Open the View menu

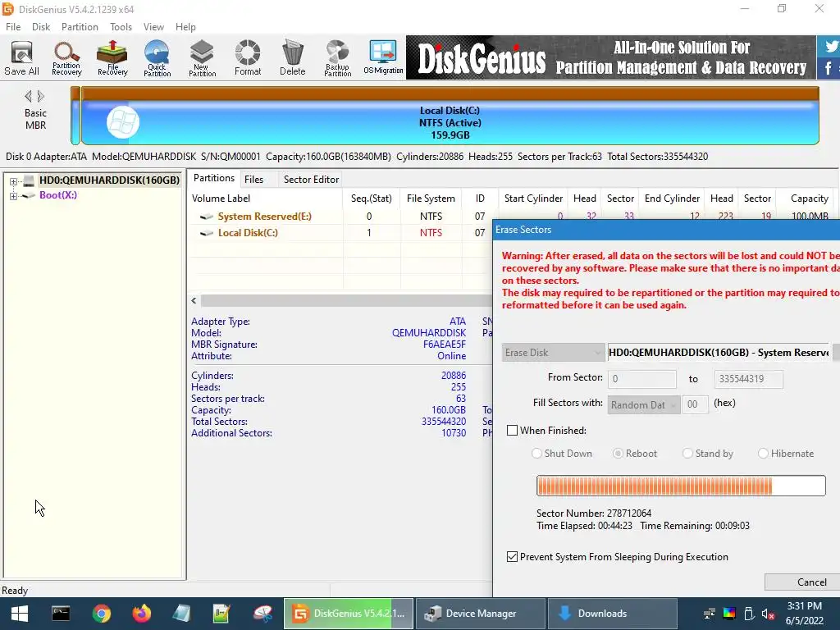tap(153, 27)
